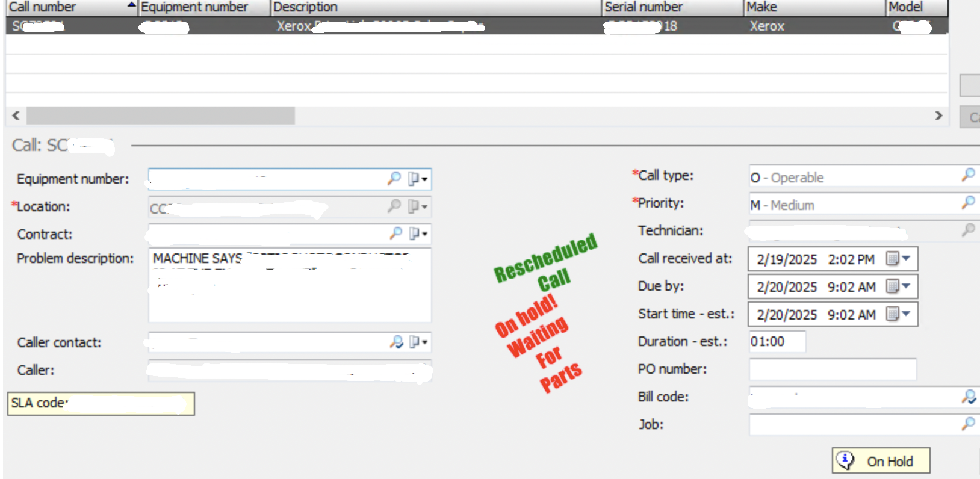
Task: Open the Priority lookup magnifier
Action: click(x=968, y=203)
